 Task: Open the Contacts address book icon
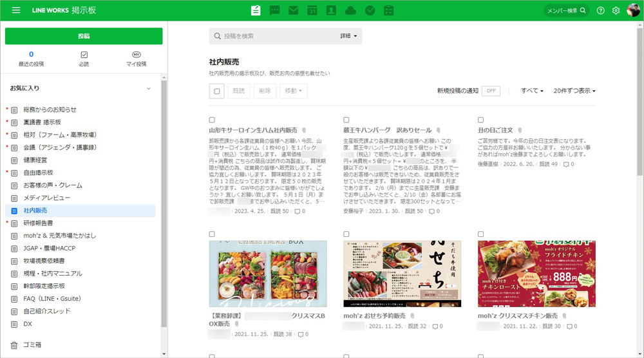click(331, 10)
